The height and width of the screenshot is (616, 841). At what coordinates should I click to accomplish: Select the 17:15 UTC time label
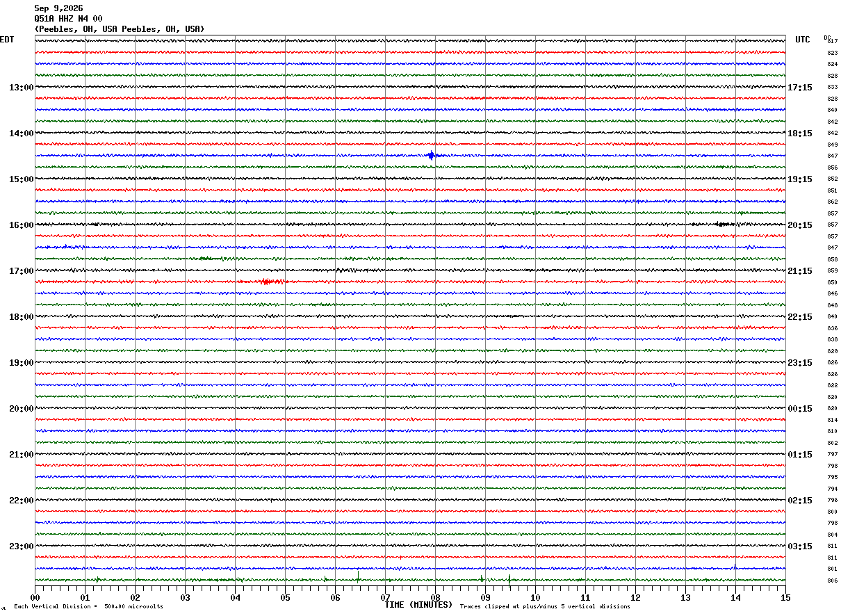coord(800,88)
